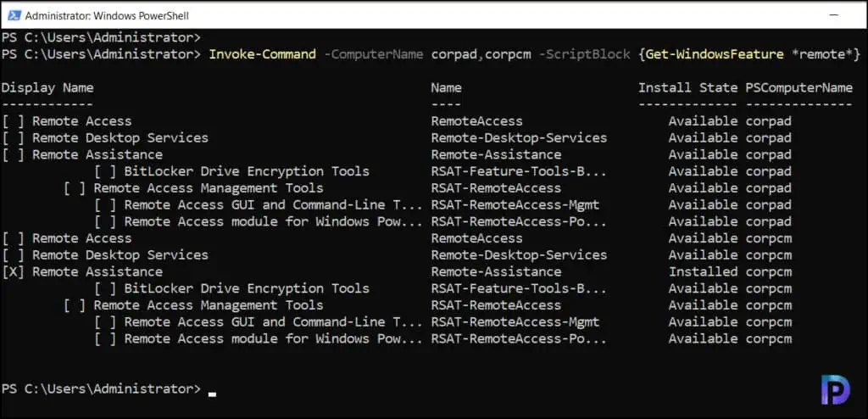Click the 'PSComputerName' column header
Screen dimensions: 868x419
pyautogui.click(x=798, y=87)
